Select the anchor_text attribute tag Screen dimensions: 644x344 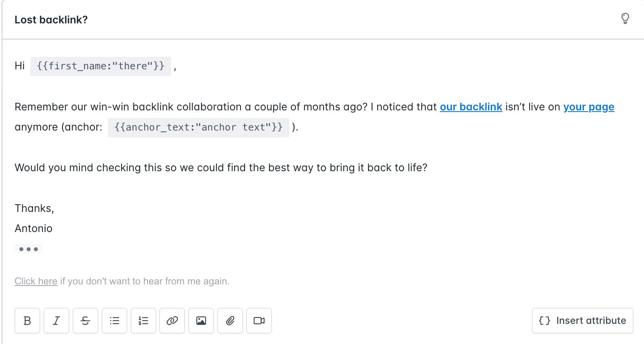coord(198,127)
